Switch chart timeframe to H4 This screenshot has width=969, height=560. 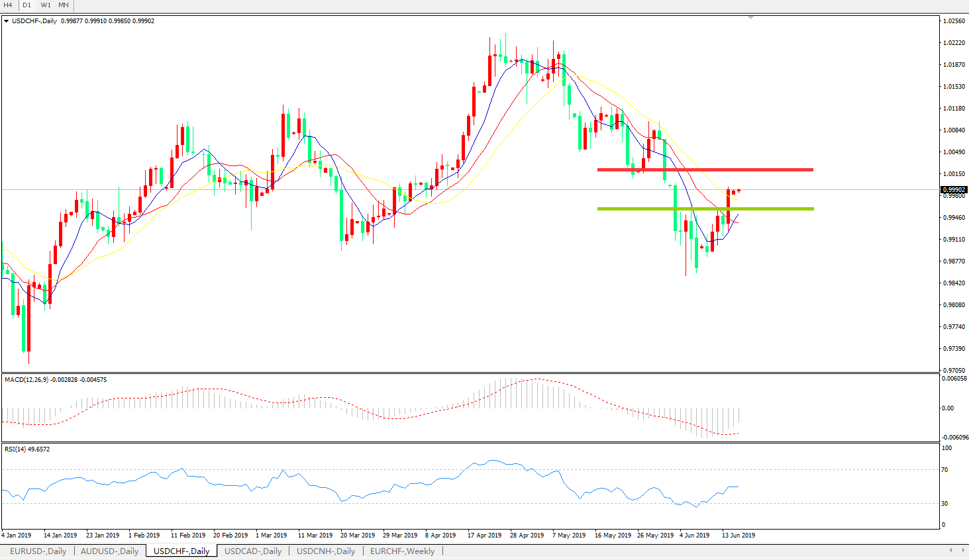9,5
